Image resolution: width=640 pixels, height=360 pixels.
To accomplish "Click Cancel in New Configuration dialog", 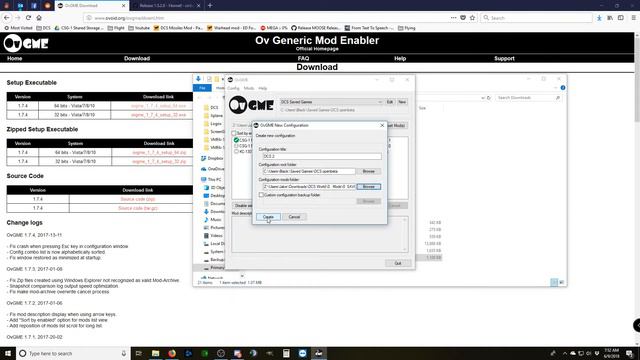I will click(294, 217).
